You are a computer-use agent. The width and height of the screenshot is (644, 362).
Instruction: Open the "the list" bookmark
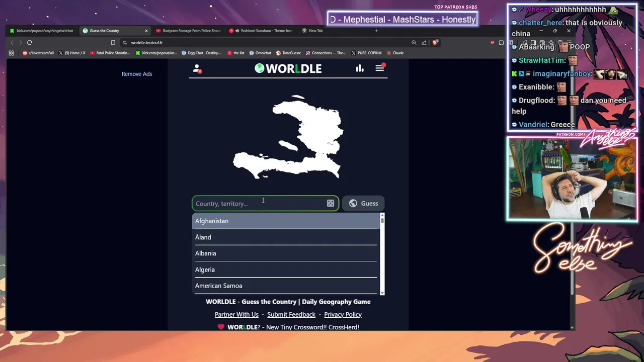click(x=235, y=53)
